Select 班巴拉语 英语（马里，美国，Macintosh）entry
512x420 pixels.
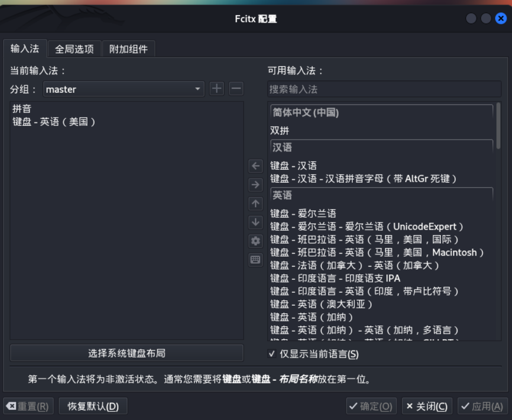(x=381, y=252)
